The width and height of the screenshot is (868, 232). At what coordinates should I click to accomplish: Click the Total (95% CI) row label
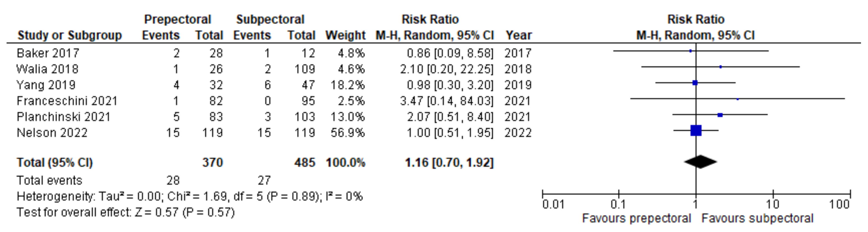click(x=55, y=163)
